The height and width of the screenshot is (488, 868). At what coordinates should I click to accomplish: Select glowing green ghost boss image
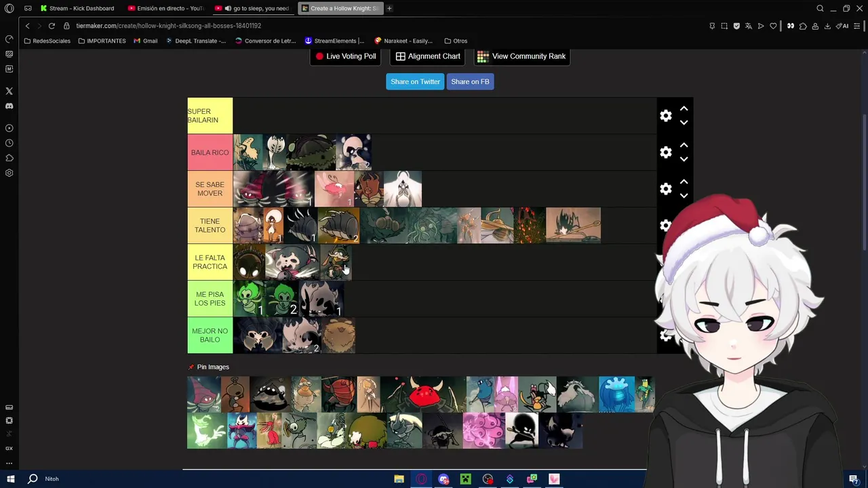[x=207, y=430]
